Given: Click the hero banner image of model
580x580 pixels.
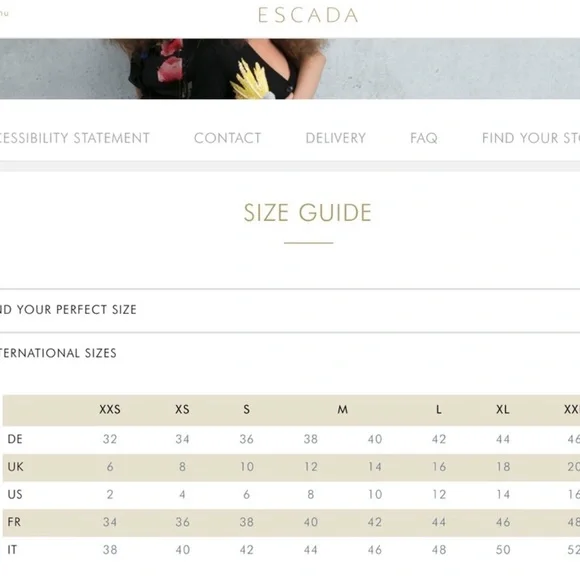Looking at the screenshot, I should pyautogui.click(x=290, y=68).
